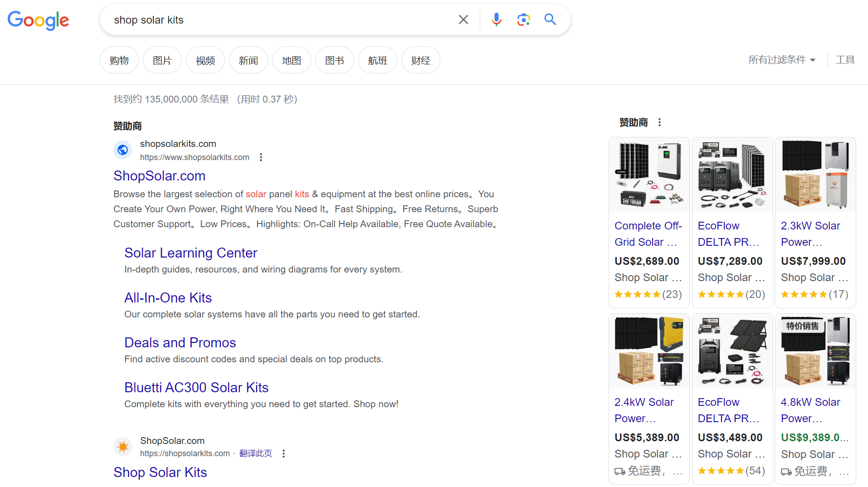Click the 2.3kW Solar Power product title

pyautogui.click(x=810, y=234)
